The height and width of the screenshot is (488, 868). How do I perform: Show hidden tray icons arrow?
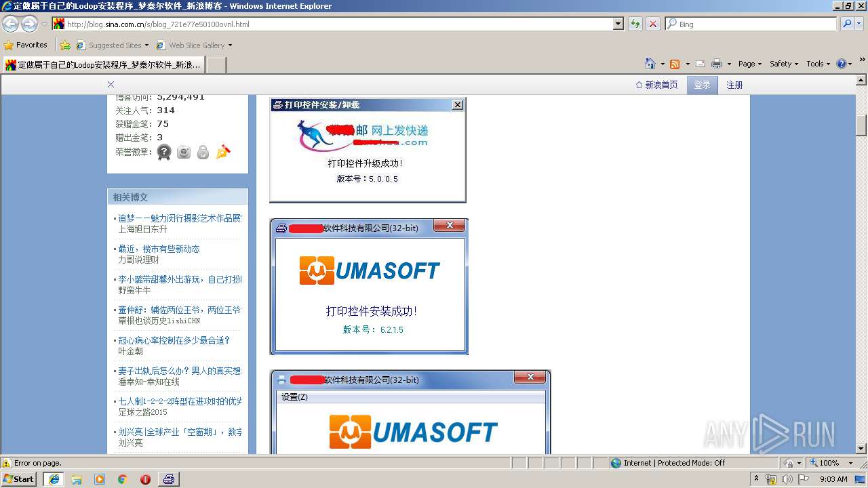point(756,479)
